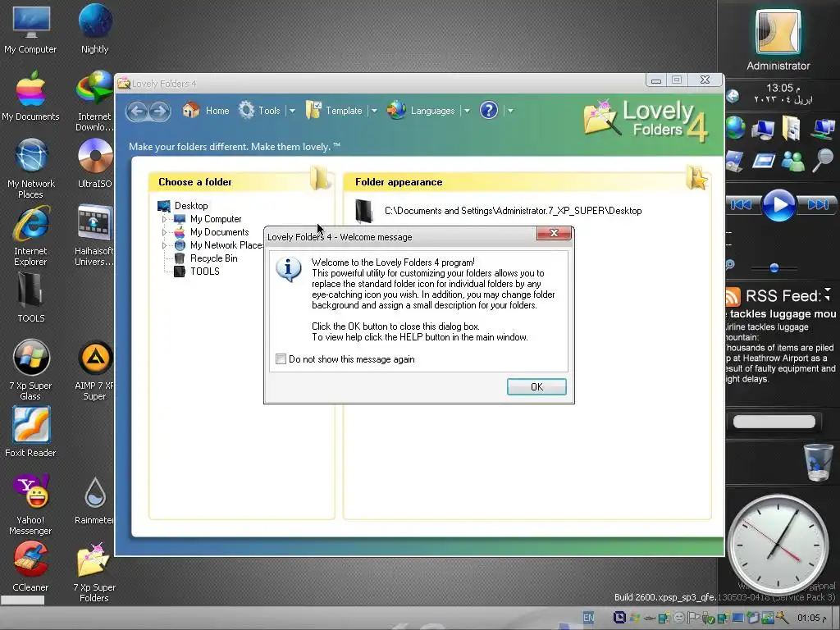Open the 7 Xp Super Folders desktop icon
Screen dimensions: 840x630
point(94,572)
